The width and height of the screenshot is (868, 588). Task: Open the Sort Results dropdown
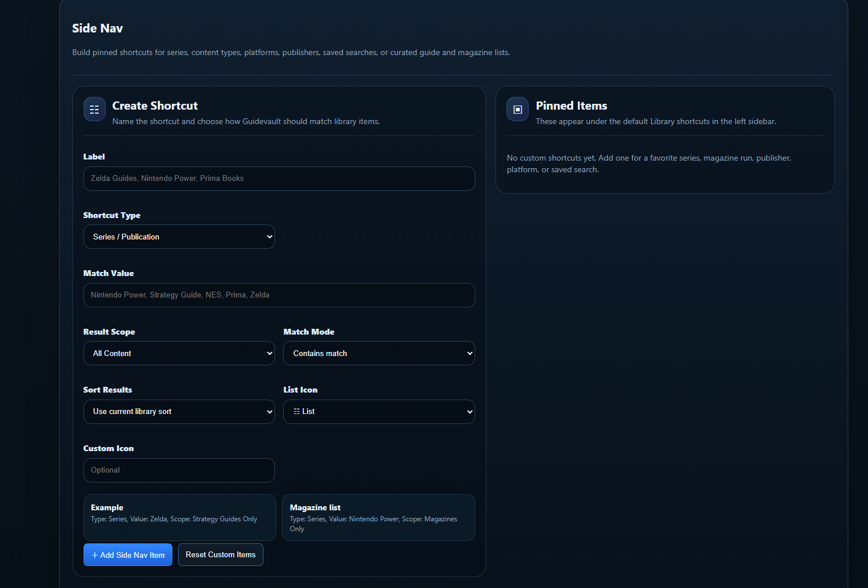pos(179,412)
